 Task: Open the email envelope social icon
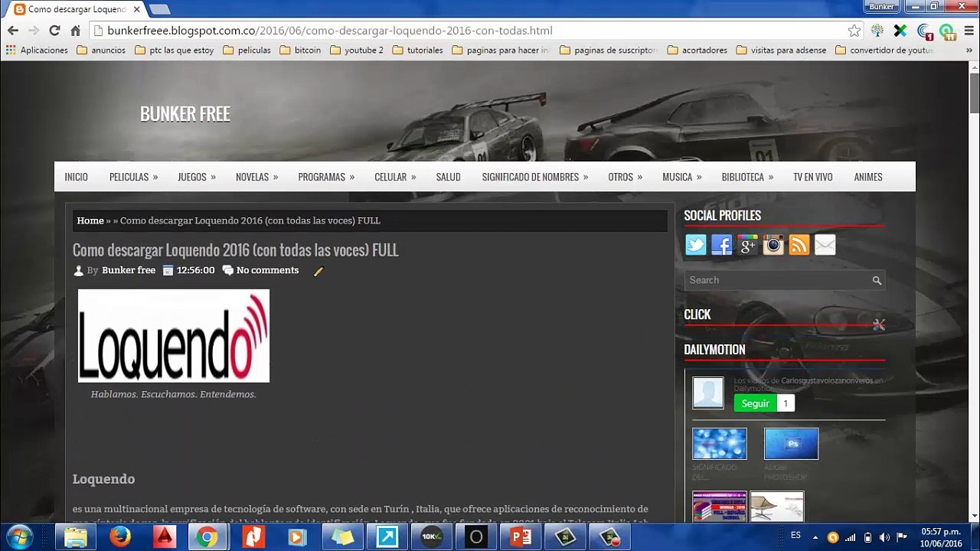tap(825, 245)
